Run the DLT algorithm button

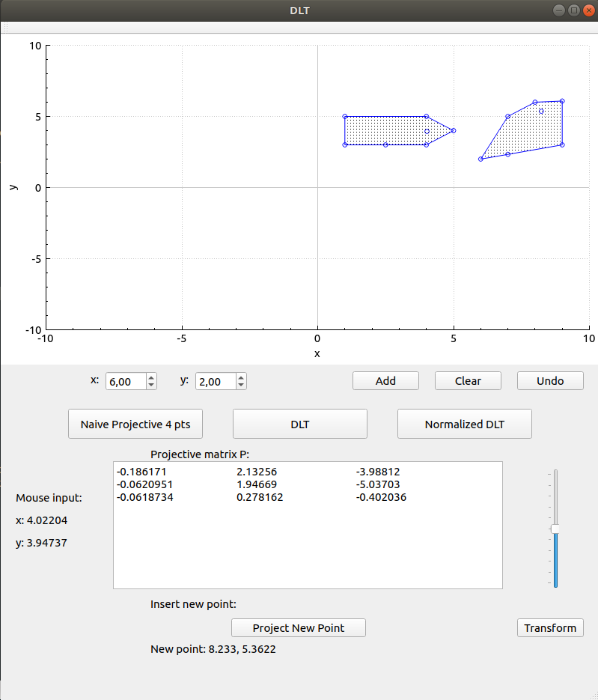pyautogui.click(x=300, y=424)
